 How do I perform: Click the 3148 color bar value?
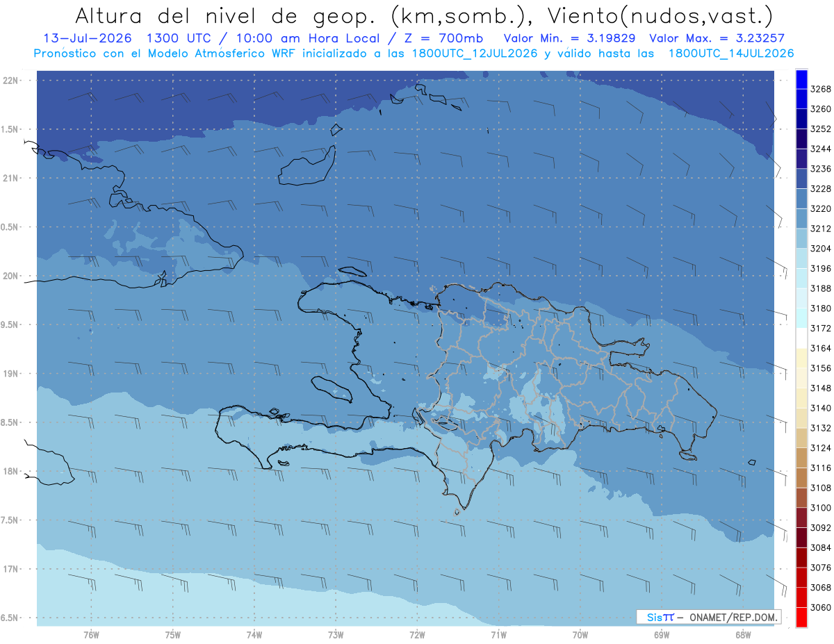[821, 388]
